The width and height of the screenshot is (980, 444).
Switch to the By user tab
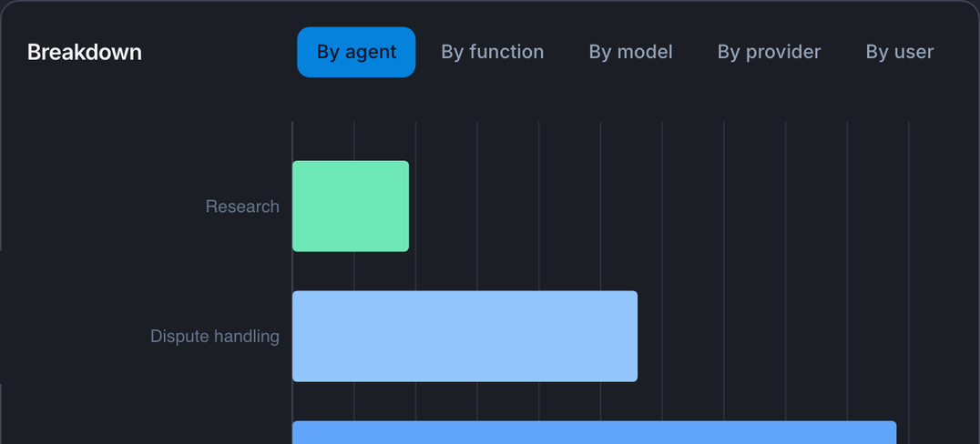coord(899,52)
